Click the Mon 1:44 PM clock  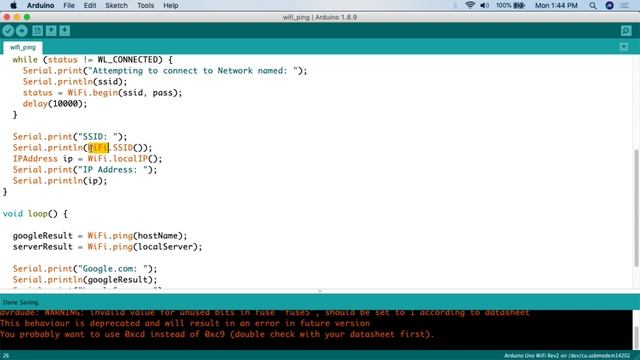[556, 5]
